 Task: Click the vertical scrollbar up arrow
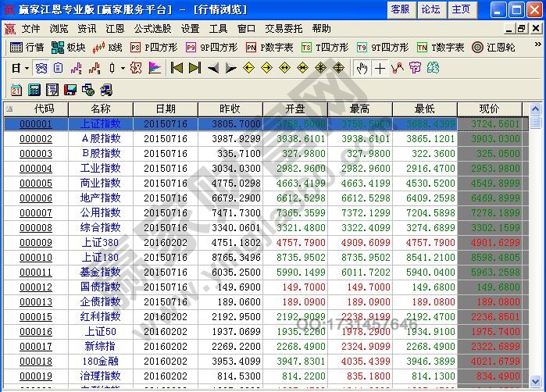(535, 109)
